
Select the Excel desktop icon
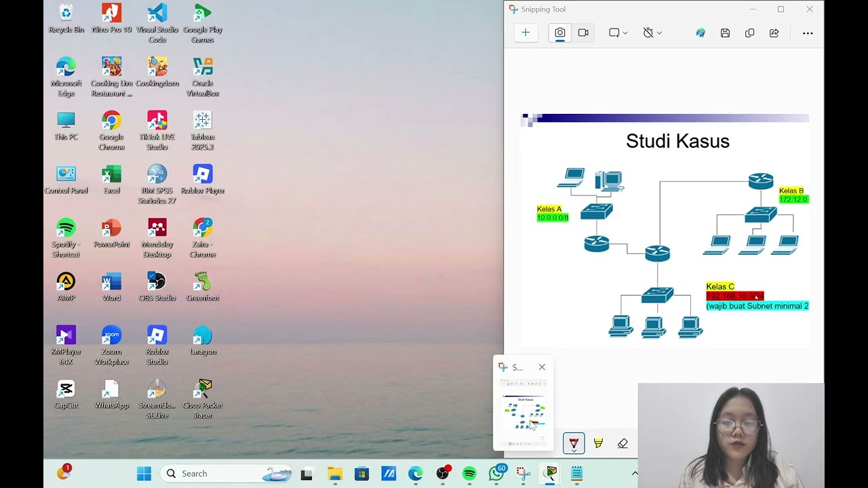coord(111,179)
